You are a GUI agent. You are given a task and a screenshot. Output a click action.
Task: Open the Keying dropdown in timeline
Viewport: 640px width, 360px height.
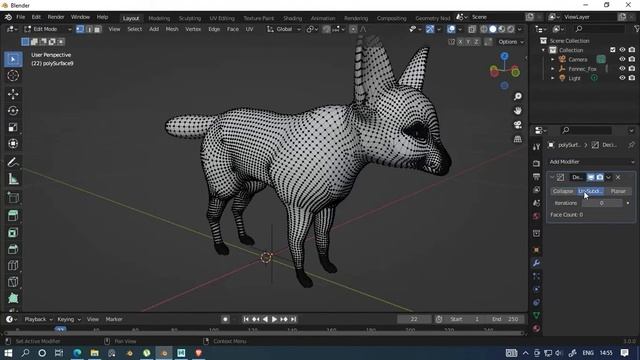pyautogui.click(x=69, y=320)
